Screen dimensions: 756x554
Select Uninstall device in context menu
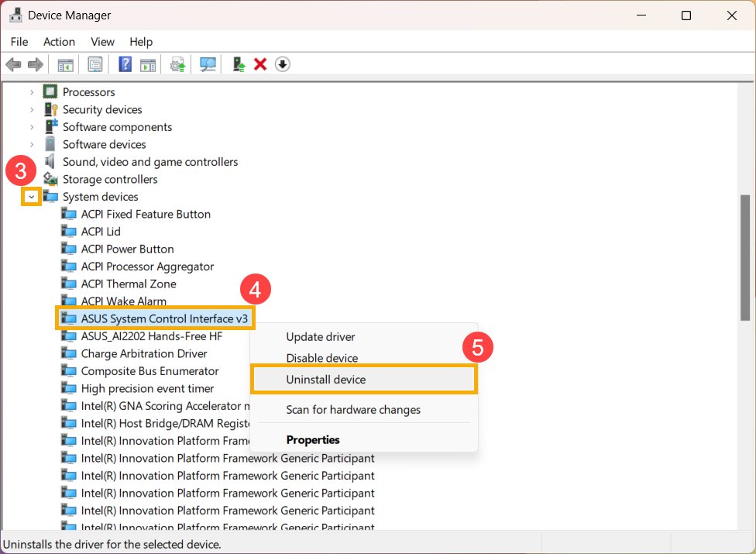click(364, 380)
